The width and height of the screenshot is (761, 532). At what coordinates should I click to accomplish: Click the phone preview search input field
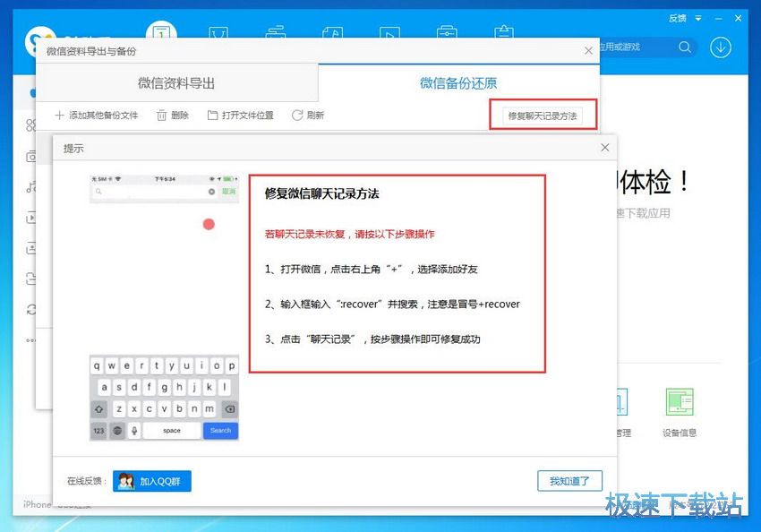click(x=155, y=192)
